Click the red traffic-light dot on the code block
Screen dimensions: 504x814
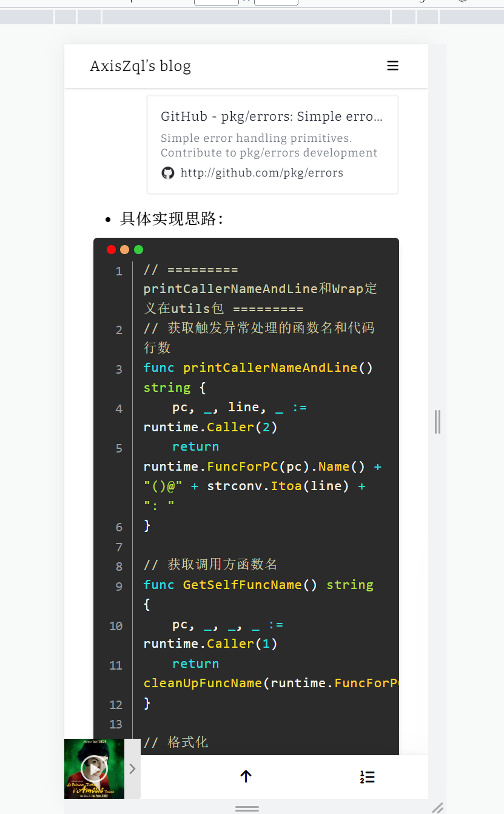click(111, 249)
